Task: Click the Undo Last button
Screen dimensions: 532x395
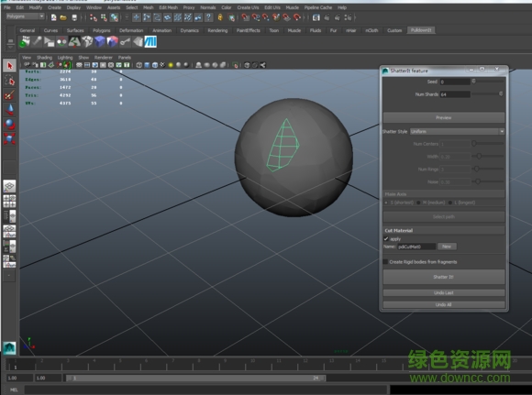Action: (x=444, y=292)
